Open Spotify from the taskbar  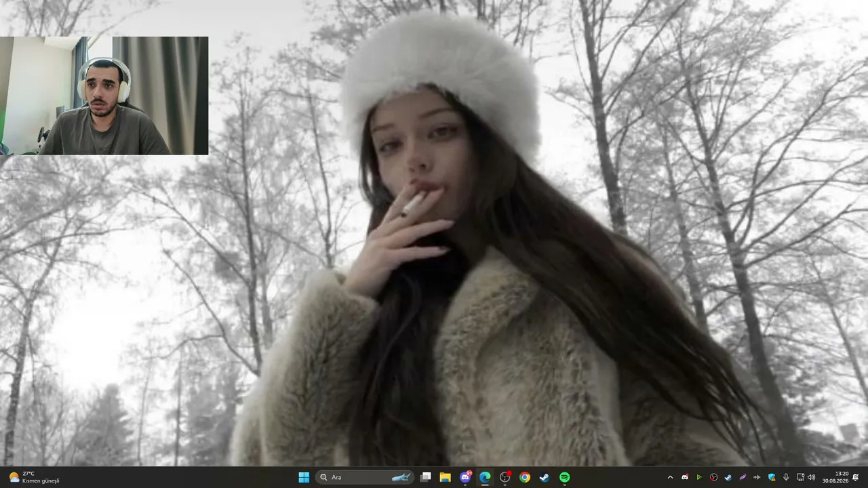point(565,477)
